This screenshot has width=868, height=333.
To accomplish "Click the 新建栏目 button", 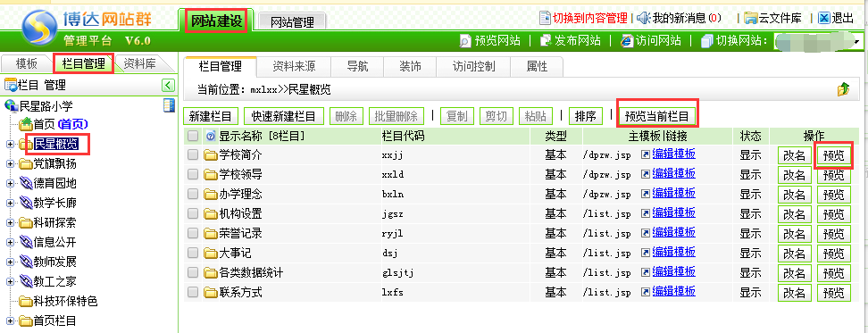I will [x=211, y=116].
